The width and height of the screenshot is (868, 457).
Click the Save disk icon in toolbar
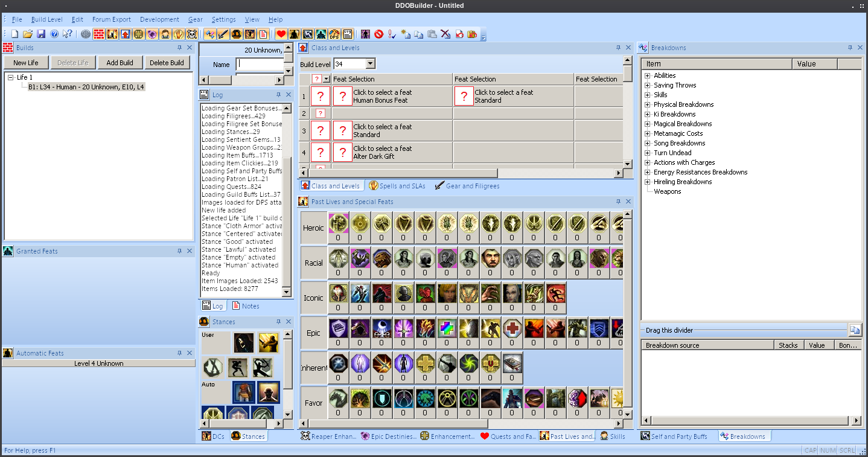tap(41, 34)
